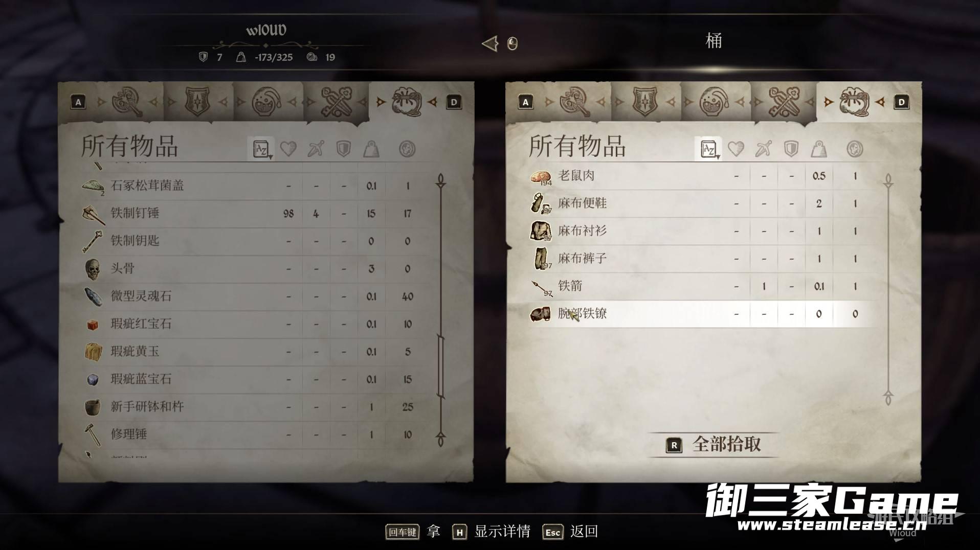Click the H 显示详情 show details button
The width and height of the screenshot is (980, 550).
click(491, 532)
